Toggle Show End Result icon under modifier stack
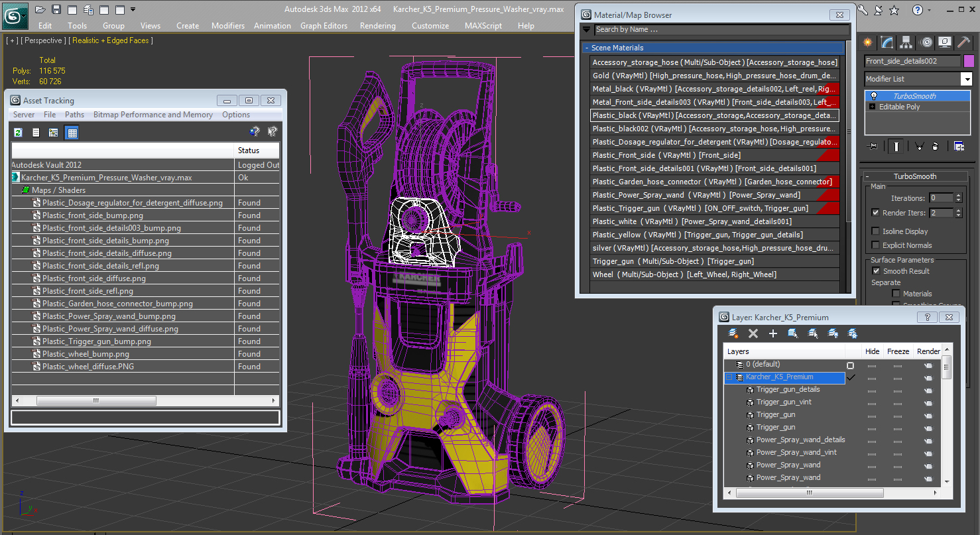This screenshot has width=980, height=535. (x=896, y=147)
